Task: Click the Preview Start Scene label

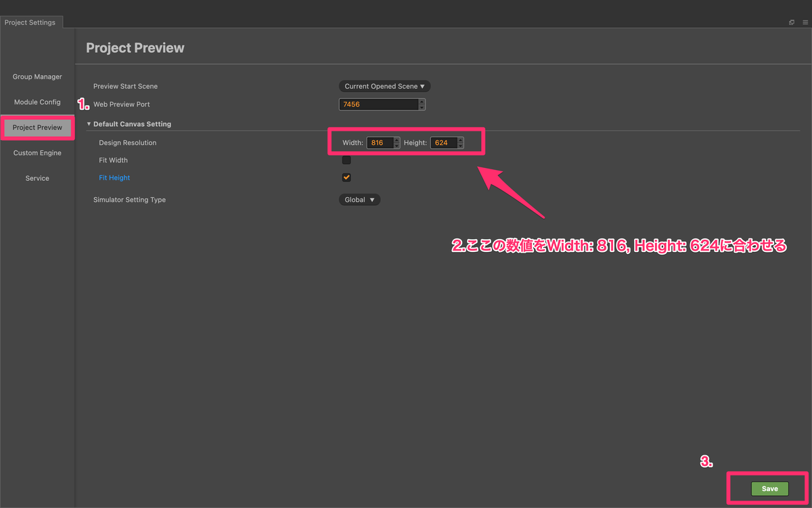Action: [125, 87]
